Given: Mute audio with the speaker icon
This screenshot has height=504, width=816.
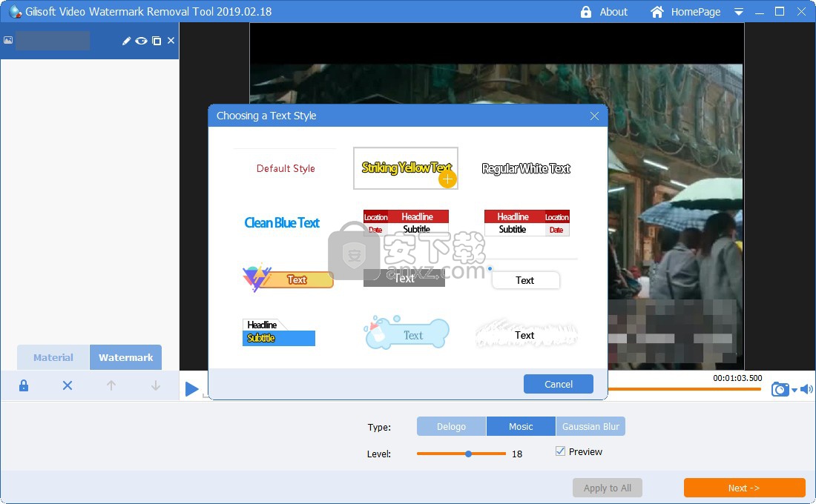Looking at the screenshot, I should click(806, 389).
